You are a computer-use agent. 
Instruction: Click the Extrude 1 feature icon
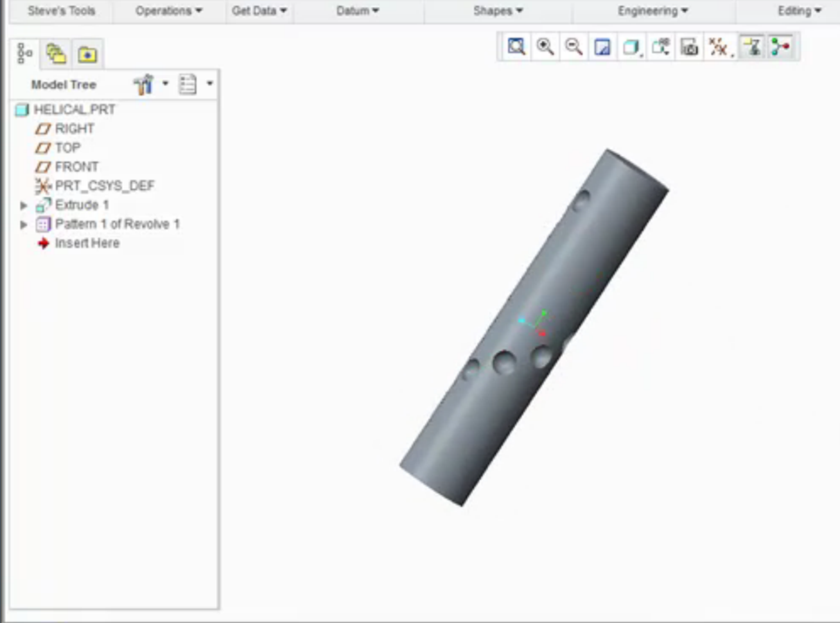(x=43, y=205)
